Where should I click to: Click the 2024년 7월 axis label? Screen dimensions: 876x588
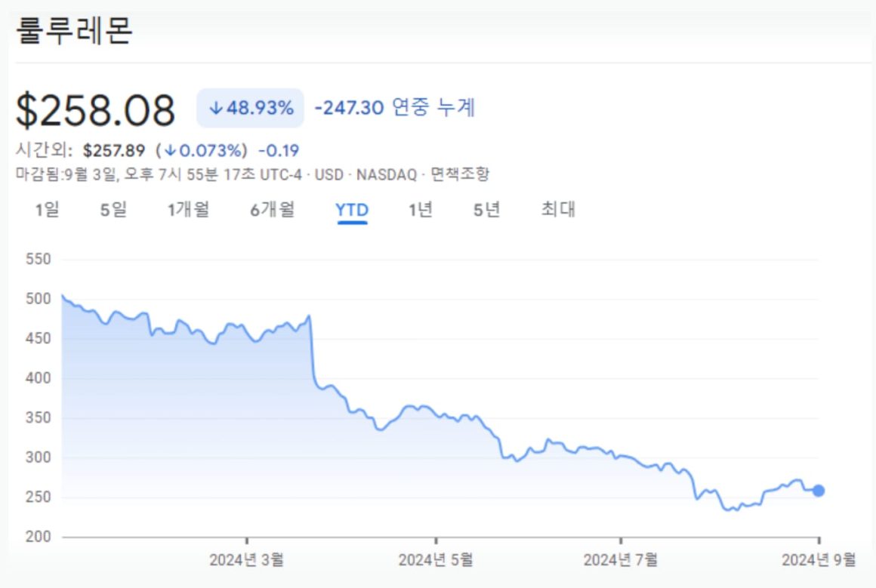point(621,559)
